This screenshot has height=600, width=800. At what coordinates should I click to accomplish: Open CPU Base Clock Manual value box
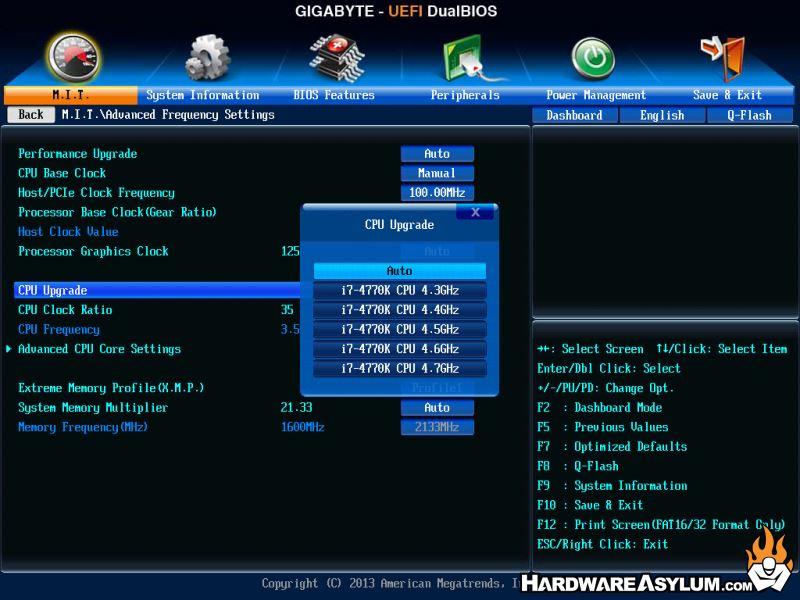pyautogui.click(x=437, y=173)
